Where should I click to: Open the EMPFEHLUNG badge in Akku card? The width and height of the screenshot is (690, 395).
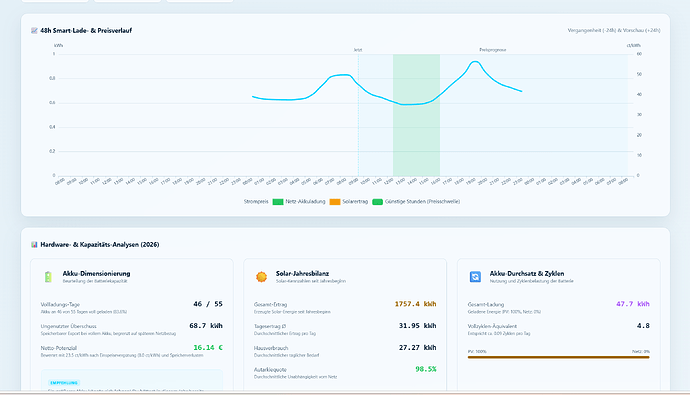click(64, 383)
